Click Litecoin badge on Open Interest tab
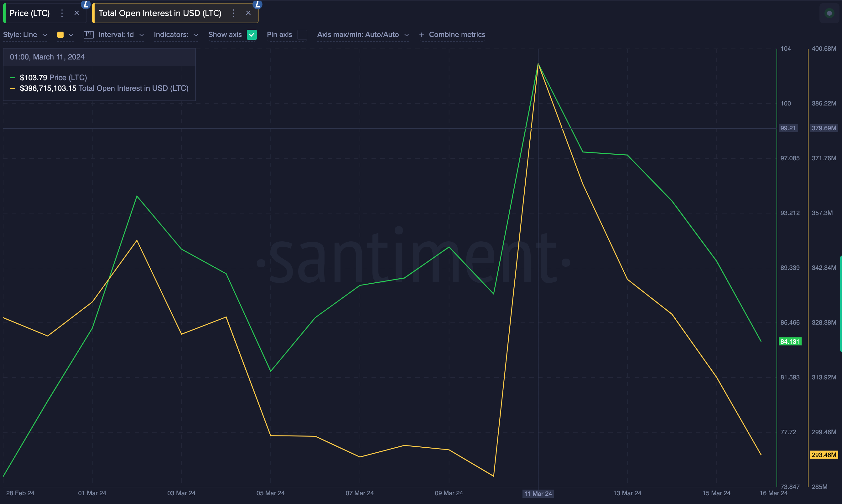The height and width of the screenshot is (504, 842). 257,4
